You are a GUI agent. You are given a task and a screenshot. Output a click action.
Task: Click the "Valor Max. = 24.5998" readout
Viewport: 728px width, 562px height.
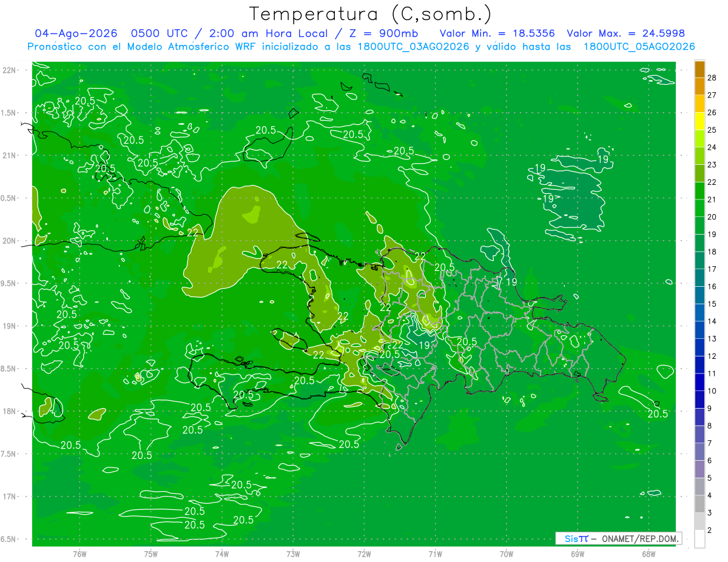[x=625, y=33]
